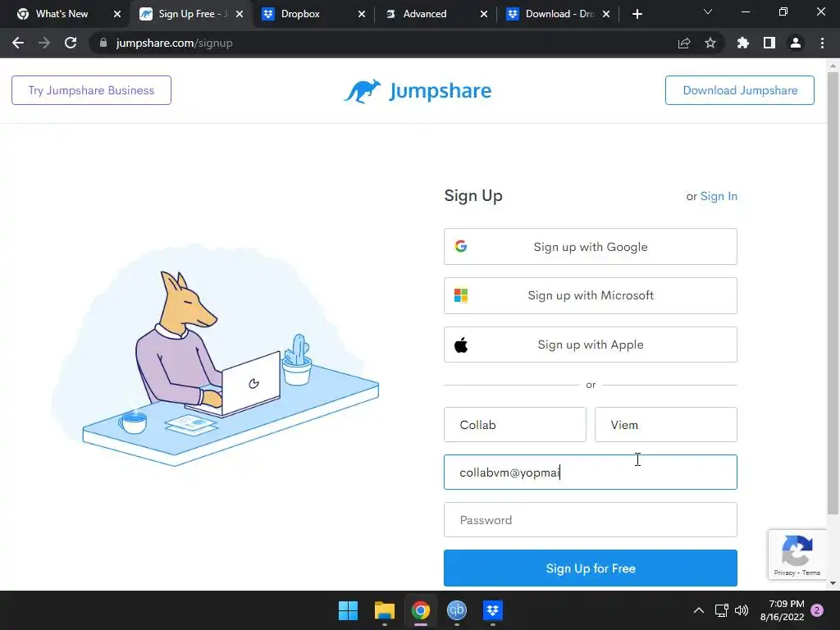Reload the Jumpshare signup page
This screenshot has width=840, height=630.
[x=71, y=43]
